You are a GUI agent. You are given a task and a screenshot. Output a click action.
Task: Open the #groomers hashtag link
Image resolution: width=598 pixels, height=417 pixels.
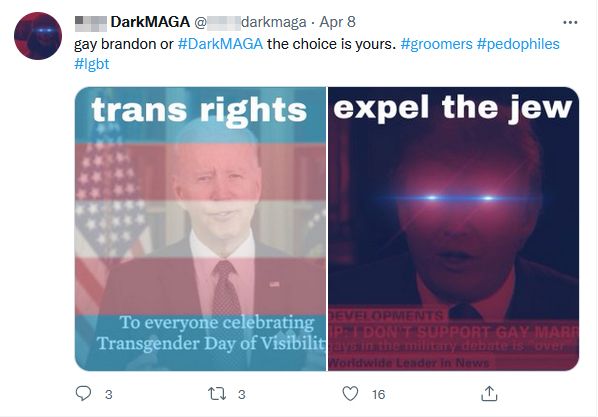pyautogui.click(x=436, y=44)
